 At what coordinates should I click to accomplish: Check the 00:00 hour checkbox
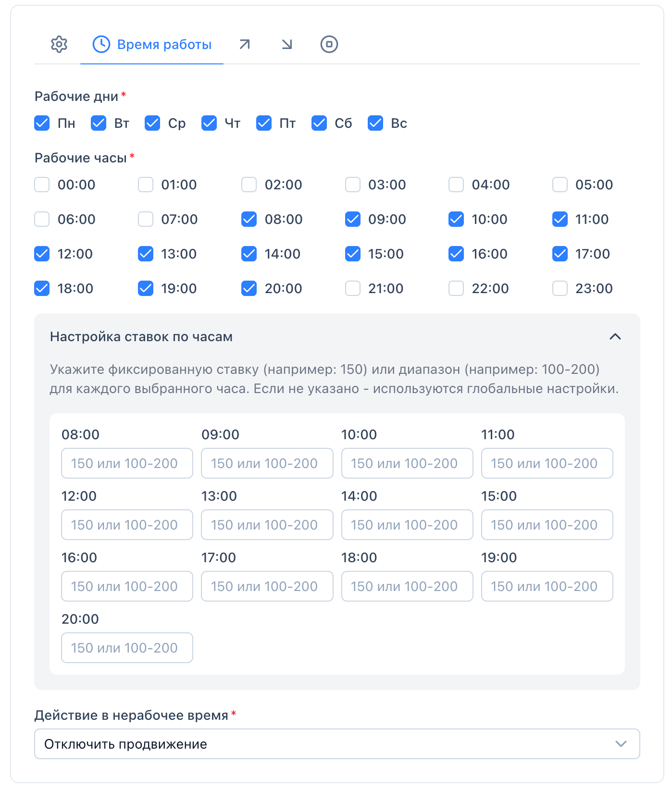[42, 185]
